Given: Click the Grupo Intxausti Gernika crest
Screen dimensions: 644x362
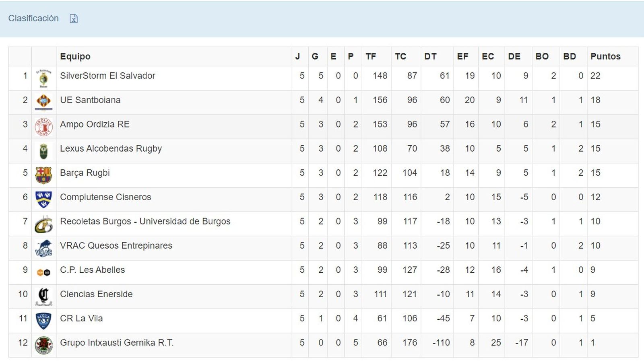Looking at the screenshot, I should [43, 345].
